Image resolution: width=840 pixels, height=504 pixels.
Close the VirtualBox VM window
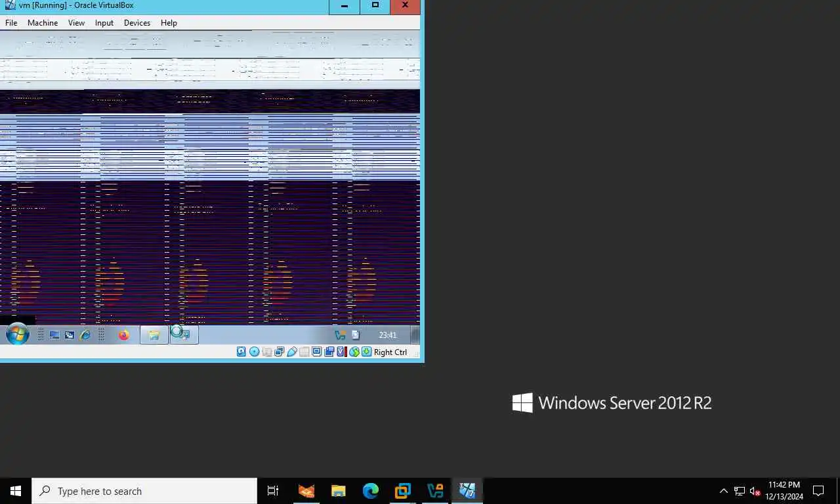tap(405, 6)
